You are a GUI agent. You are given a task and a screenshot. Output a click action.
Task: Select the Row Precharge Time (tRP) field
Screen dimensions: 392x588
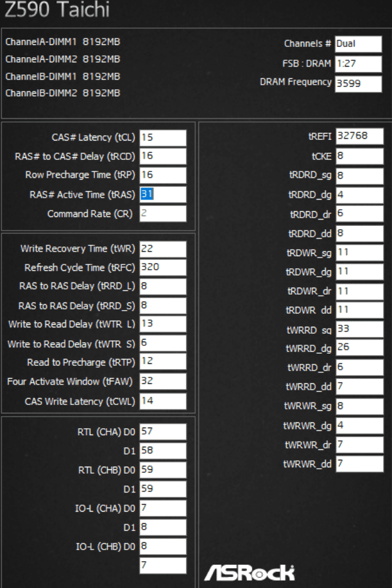[x=163, y=175]
